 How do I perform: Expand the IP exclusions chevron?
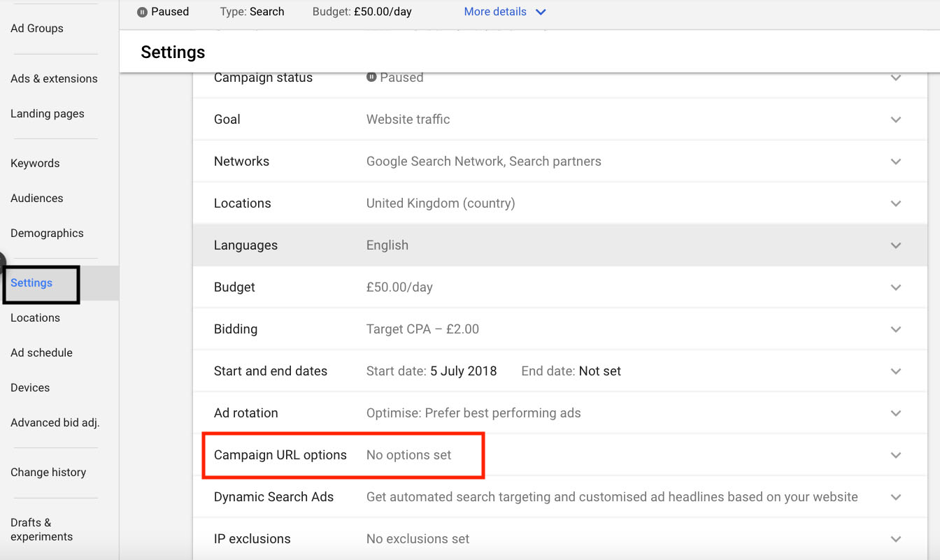click(896, 539)
